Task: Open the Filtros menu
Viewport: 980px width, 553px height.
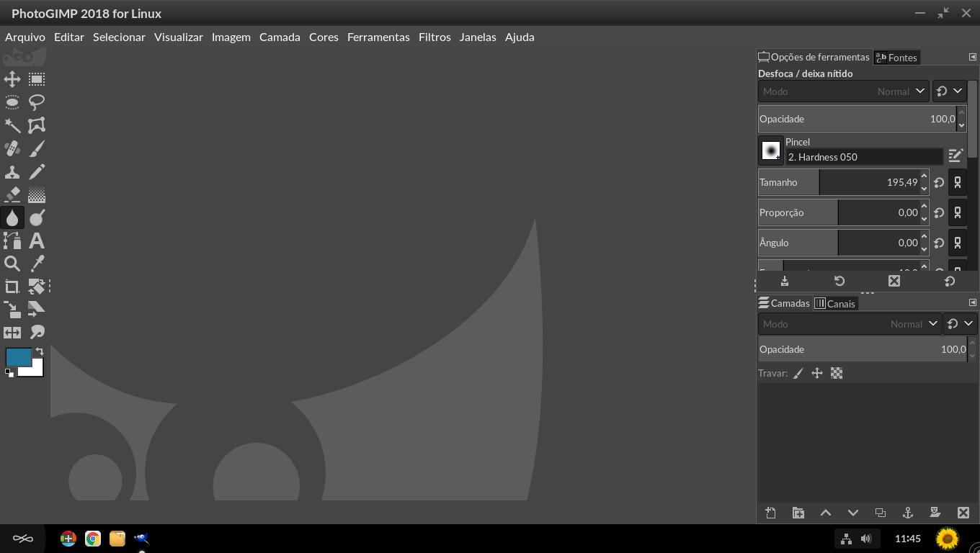Action: [435, 37]
